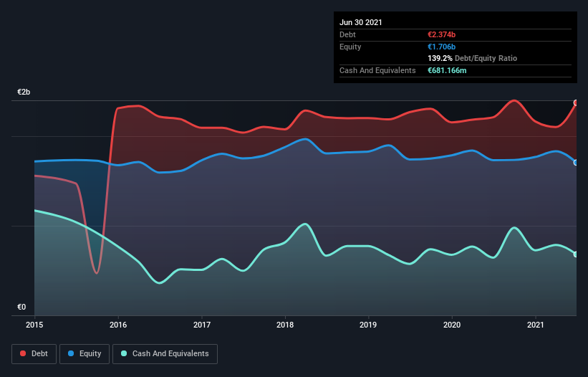Viewport: 588px width, 377px height.
Task: Toggle Cash And Equivalents legend button
Action: 165,354
